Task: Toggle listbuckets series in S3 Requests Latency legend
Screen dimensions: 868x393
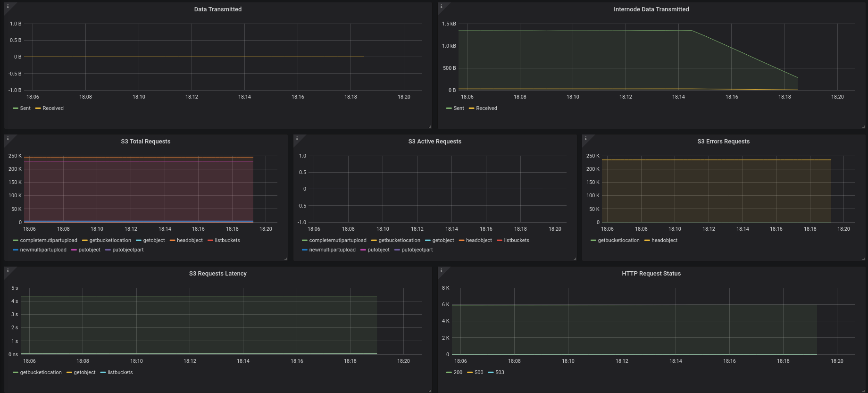Action: click(120, 373)
